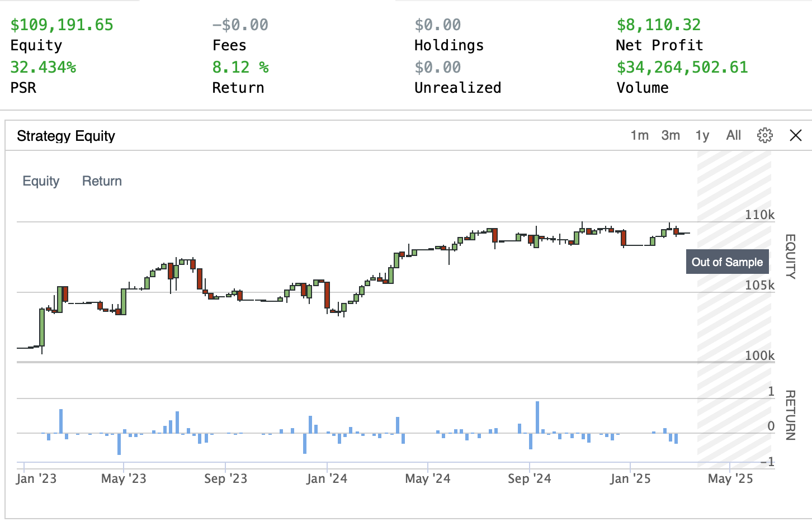Click the 8.12 % return value

click(240, 67)
